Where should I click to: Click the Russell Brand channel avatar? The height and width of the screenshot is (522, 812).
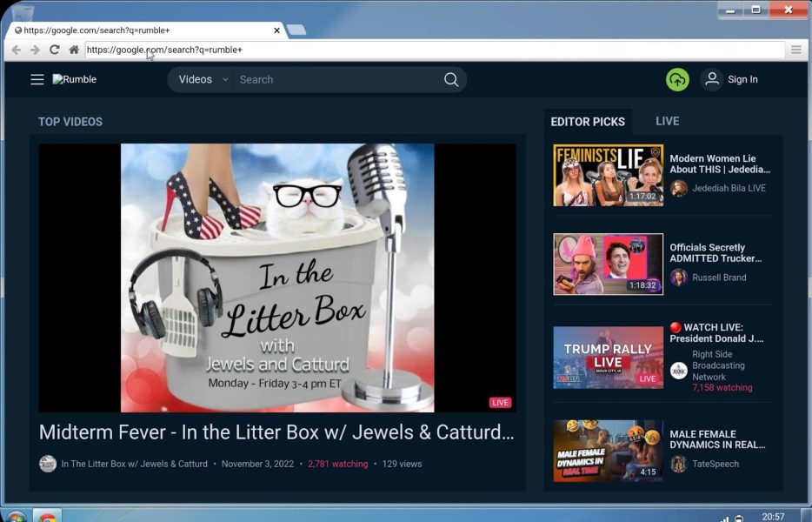tap(678, 278)
